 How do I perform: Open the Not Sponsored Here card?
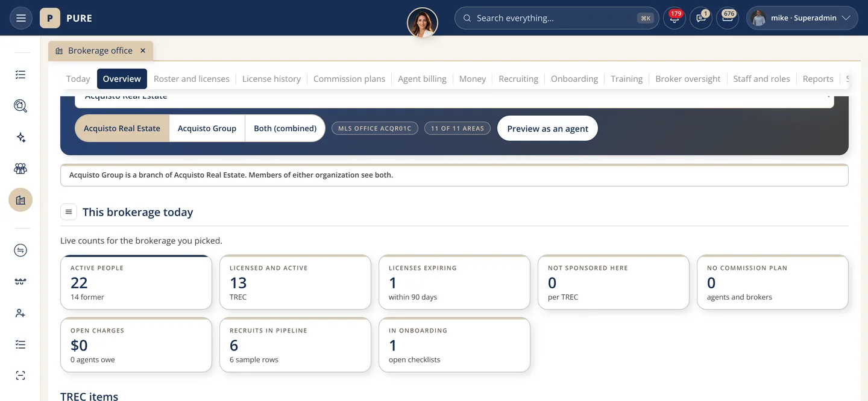[x=614, y=282]
